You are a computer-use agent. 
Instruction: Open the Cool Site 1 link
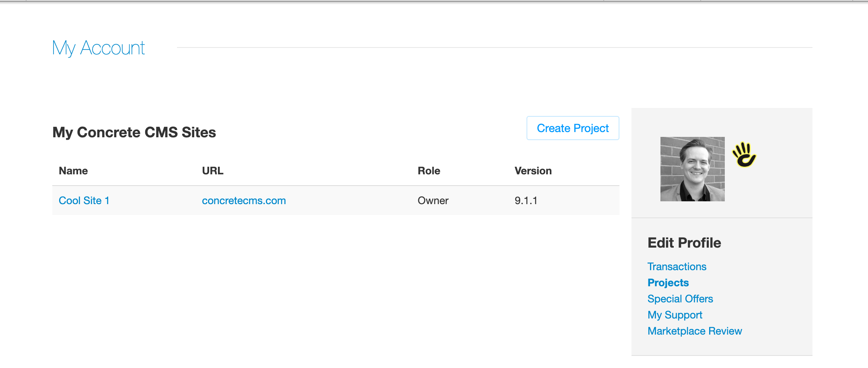pos(84,201)
